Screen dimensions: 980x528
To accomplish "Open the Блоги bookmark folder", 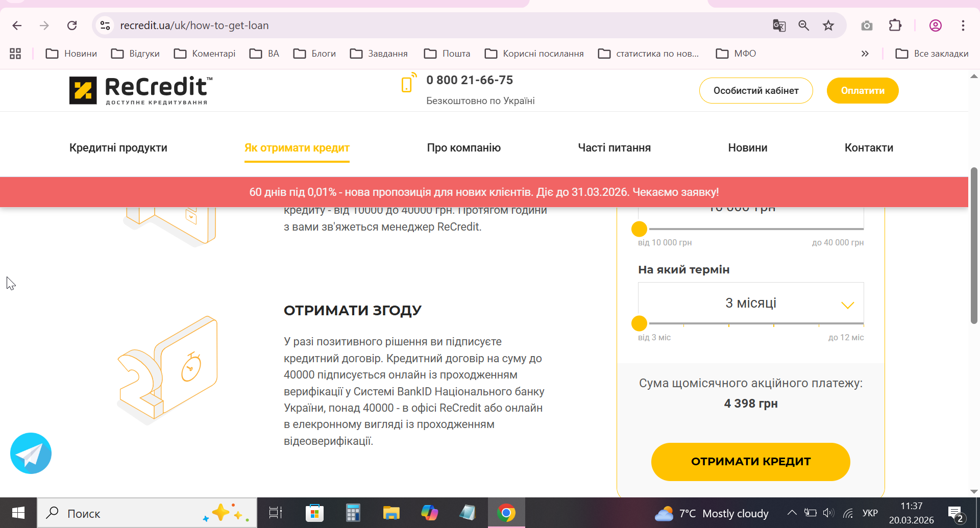I will (x=315, y=54).
